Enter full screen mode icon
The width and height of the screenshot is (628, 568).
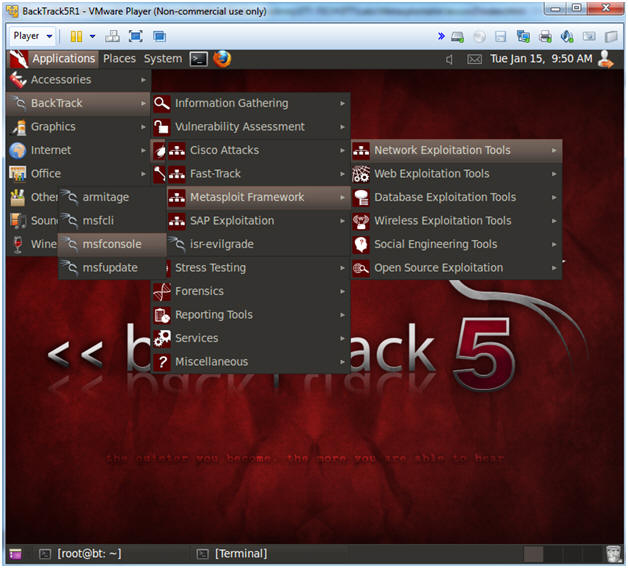(136, 36)
